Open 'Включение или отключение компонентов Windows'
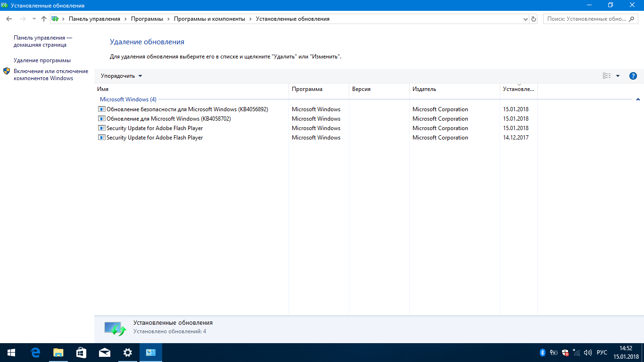This screenshot has width=644, height=362. tap(51, 74)
